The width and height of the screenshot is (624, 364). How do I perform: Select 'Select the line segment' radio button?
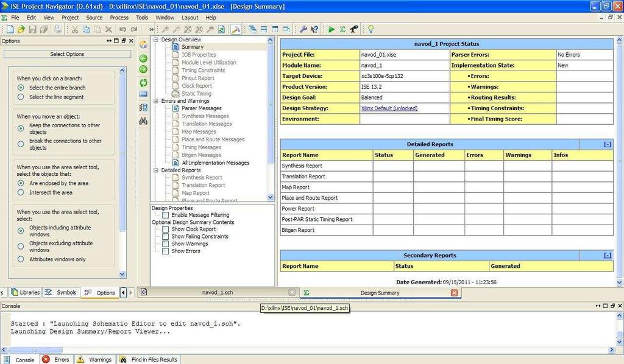coord(21,97)
